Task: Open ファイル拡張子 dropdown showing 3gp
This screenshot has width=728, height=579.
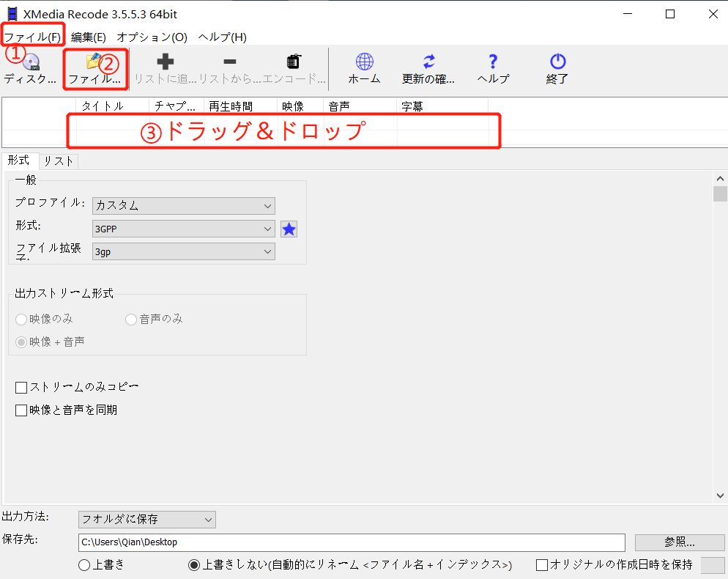Action: click(x=184, y=251)
